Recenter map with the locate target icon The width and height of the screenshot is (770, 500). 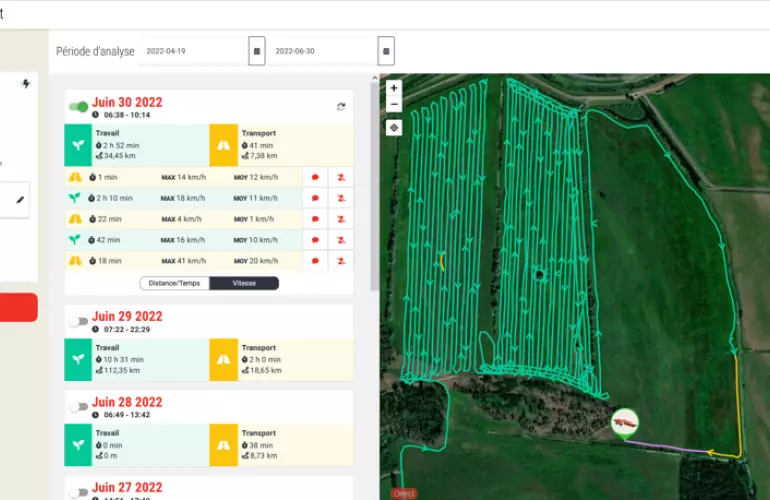coord(394,128)
